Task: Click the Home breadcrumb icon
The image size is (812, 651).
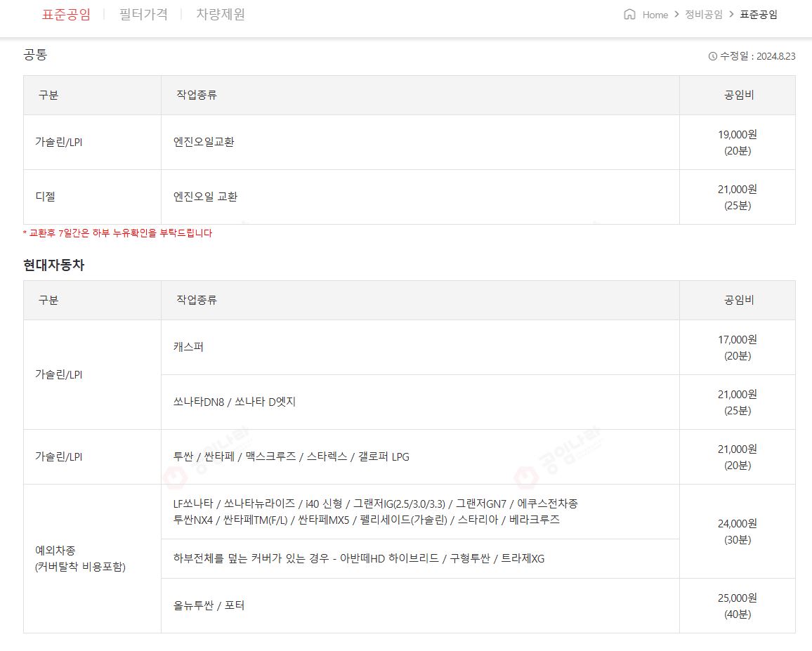Action: pyautogui.click(x=629, y=15)
